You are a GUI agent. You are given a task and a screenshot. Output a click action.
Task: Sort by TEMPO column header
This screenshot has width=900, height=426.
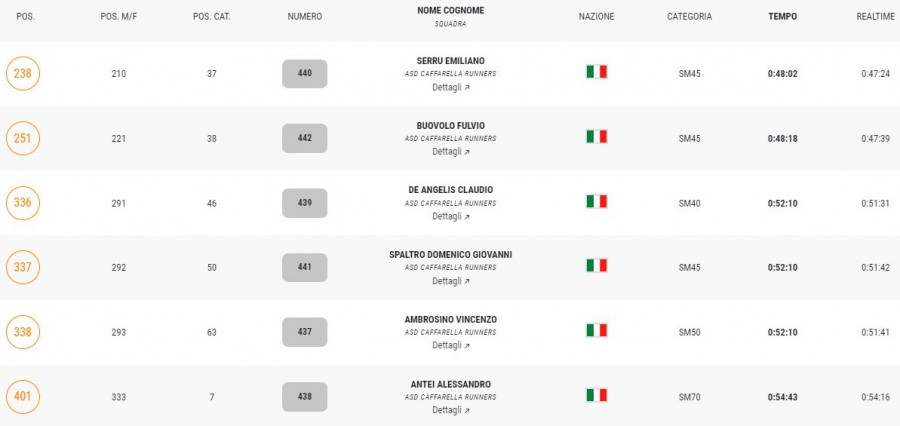click(782, 17)
